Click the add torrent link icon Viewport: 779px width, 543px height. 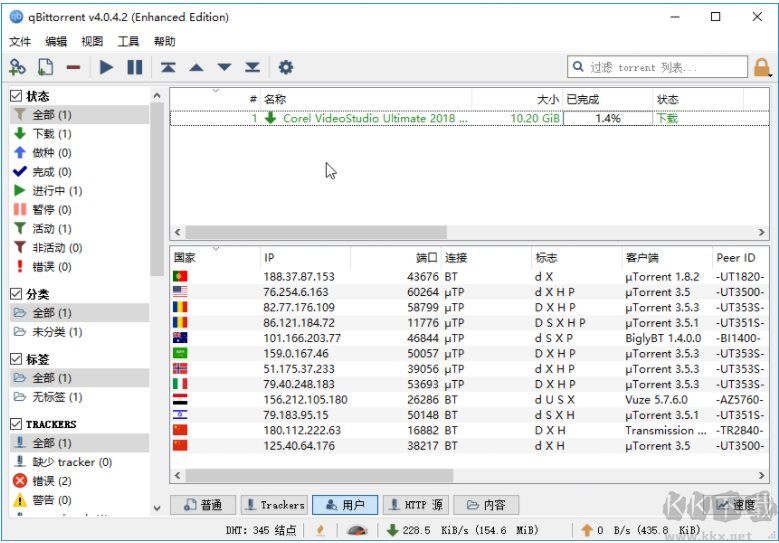coord(17,67)
